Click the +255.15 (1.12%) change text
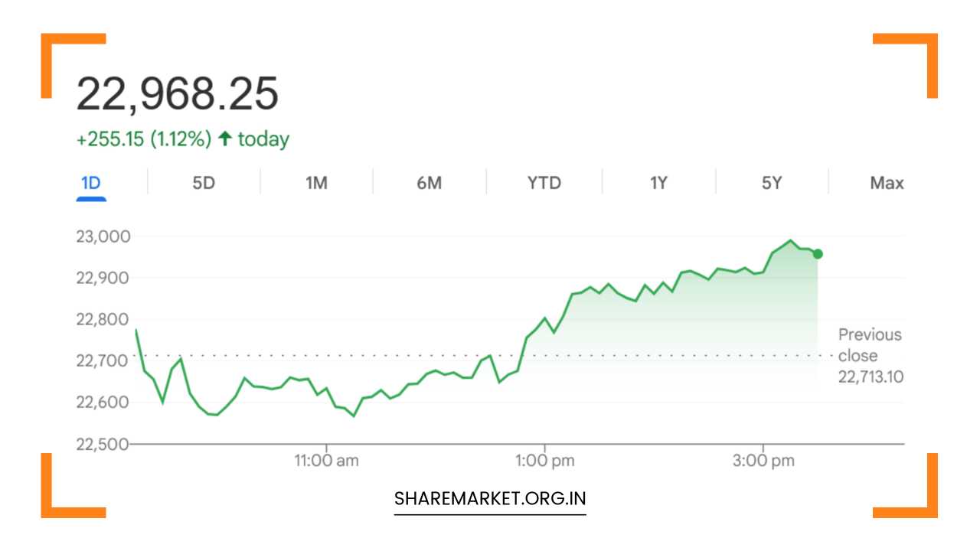This screenshot has height=551, width=980. point(144,139)
